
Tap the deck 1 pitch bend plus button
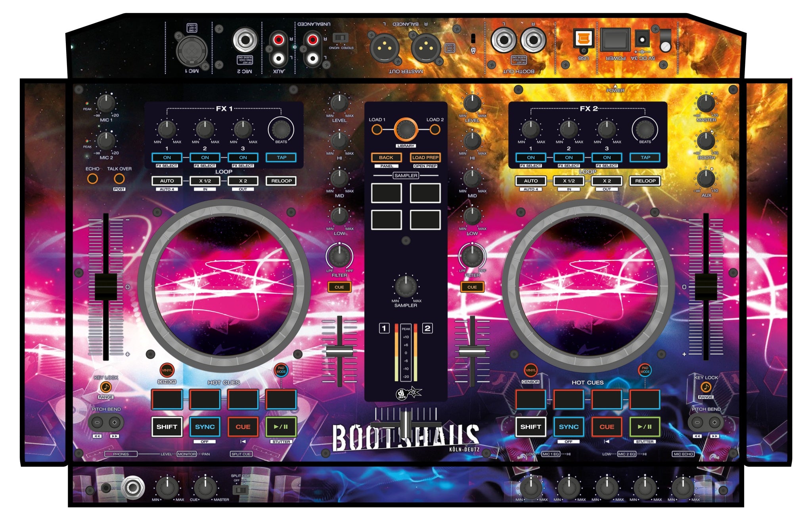(x=115, y=422)
